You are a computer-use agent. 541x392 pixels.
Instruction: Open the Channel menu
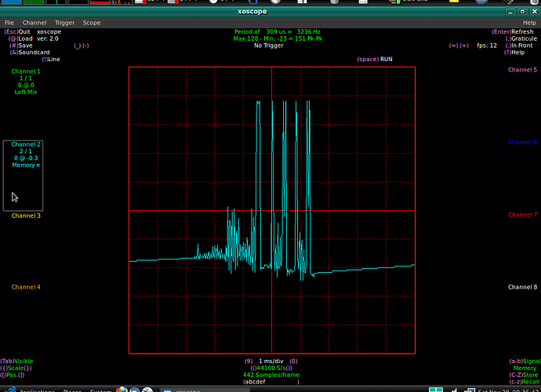[x=34, y=23]
